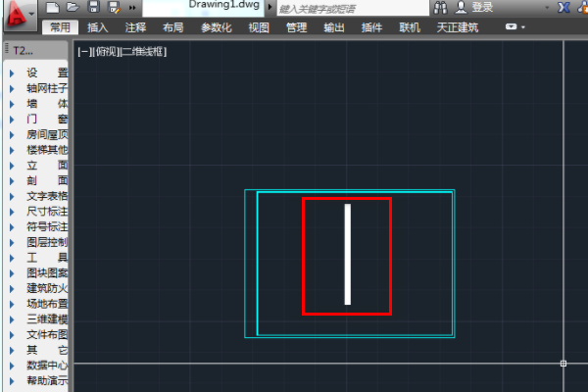This screenshot has width=588, height=392.
Task: Click the search keyword input field
Action: coord(353,8)
